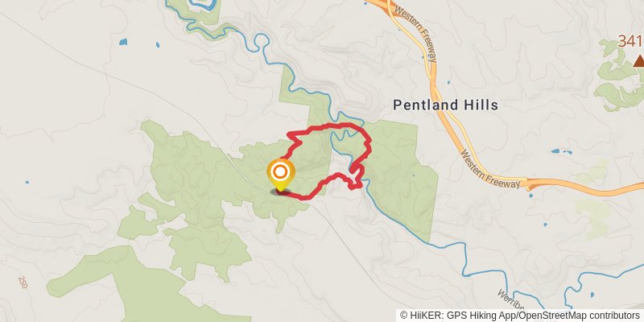Click the 250 contour elevation label
644x322 pixels.
(23, 283)
